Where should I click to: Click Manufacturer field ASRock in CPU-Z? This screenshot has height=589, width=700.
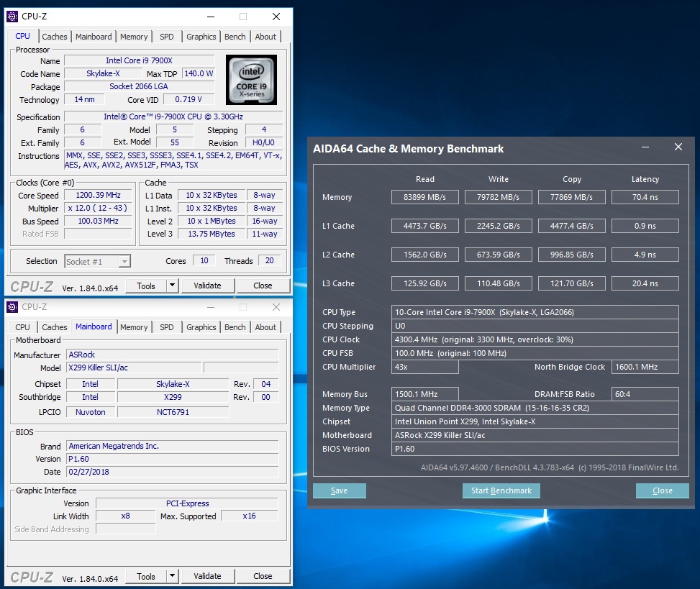[x=173, y=355]
